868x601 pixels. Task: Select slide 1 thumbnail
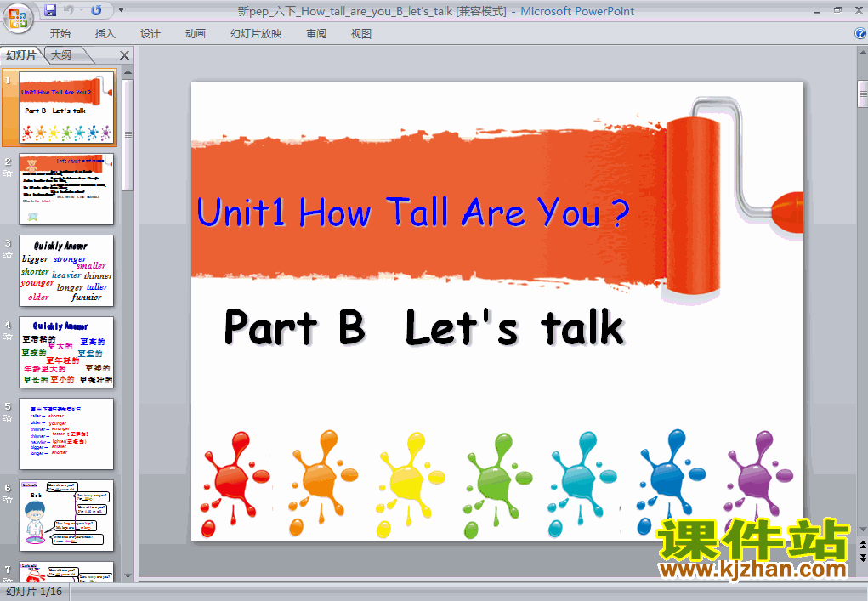coord(66,107)
